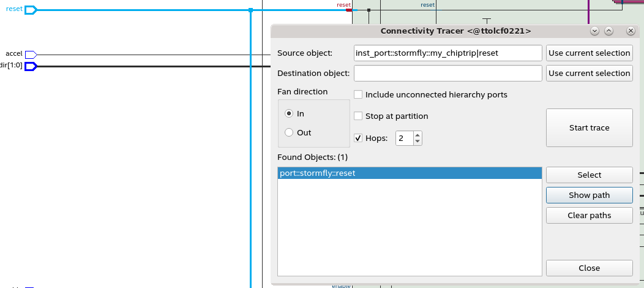Select the dir[1:0] bus port symbol
The height and width of the screenshot is (288, 644).
pyautogui.click(x=31, y=66)
